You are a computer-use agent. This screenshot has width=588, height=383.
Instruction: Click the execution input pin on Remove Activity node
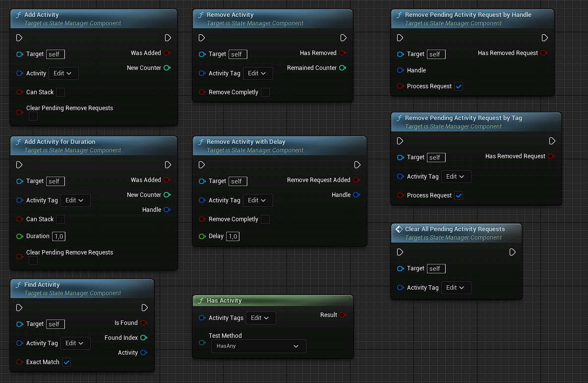coord(202,38)
